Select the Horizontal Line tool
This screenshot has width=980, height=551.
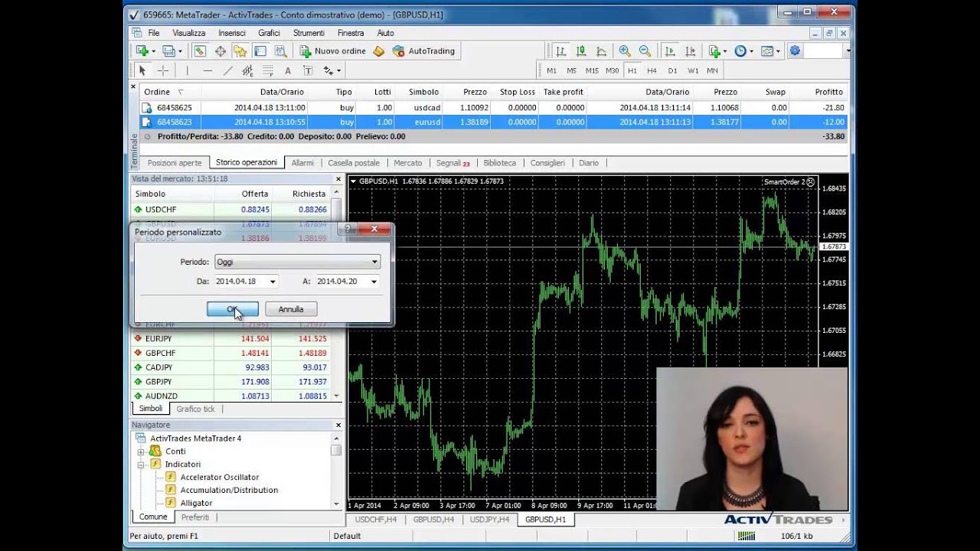(x=207, y=70)
